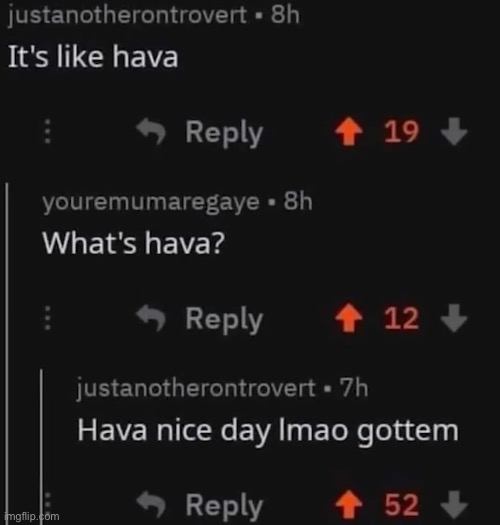Open three-dot menu for "Hava nice day" comment
Viewport: 500px width, 525px height.
pos(48,505)
